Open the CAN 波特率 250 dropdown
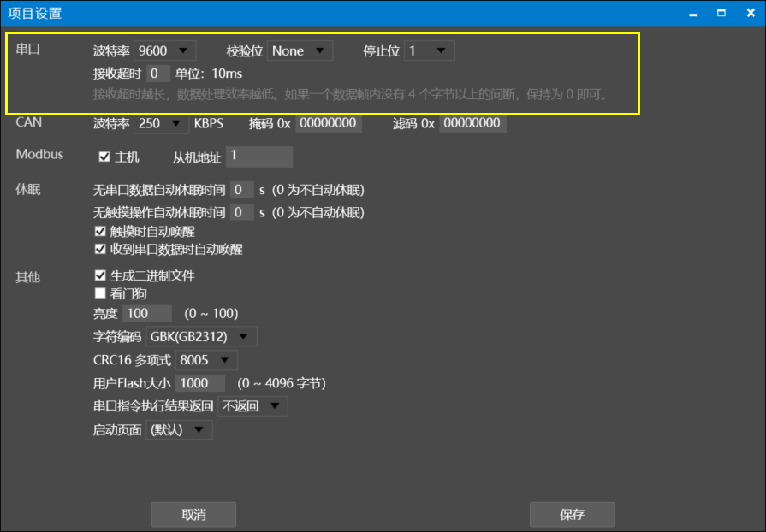Screen dimensions: 766x532 161,123
